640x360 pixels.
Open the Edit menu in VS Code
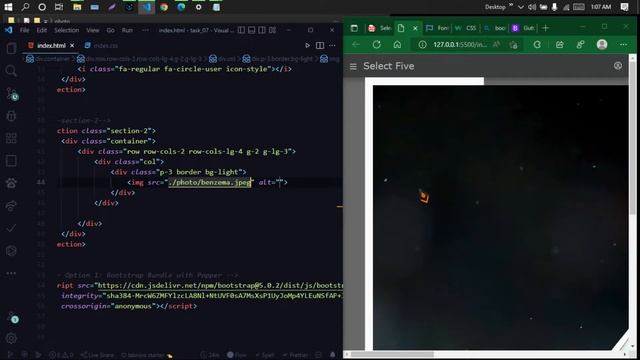pyautogui.click(x=42, y=30)
